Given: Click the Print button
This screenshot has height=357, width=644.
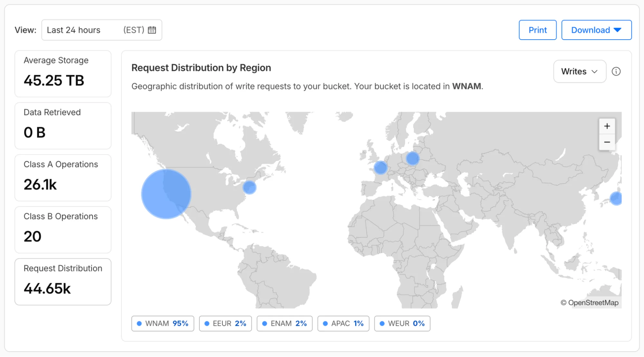Looking at the screenshot, I should click(537, 30).
